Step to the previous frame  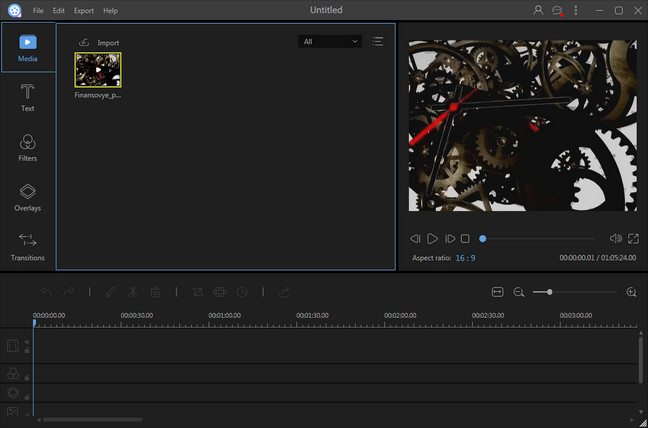click(415, 239)
